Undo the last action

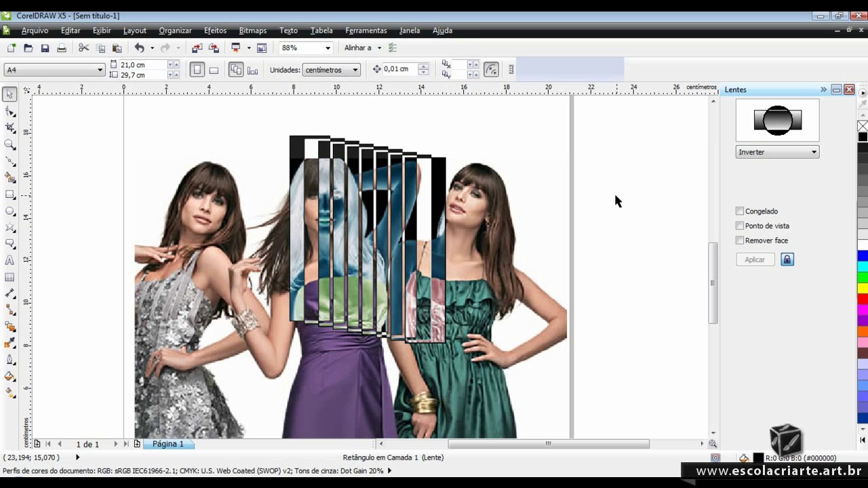coord(139,48)
